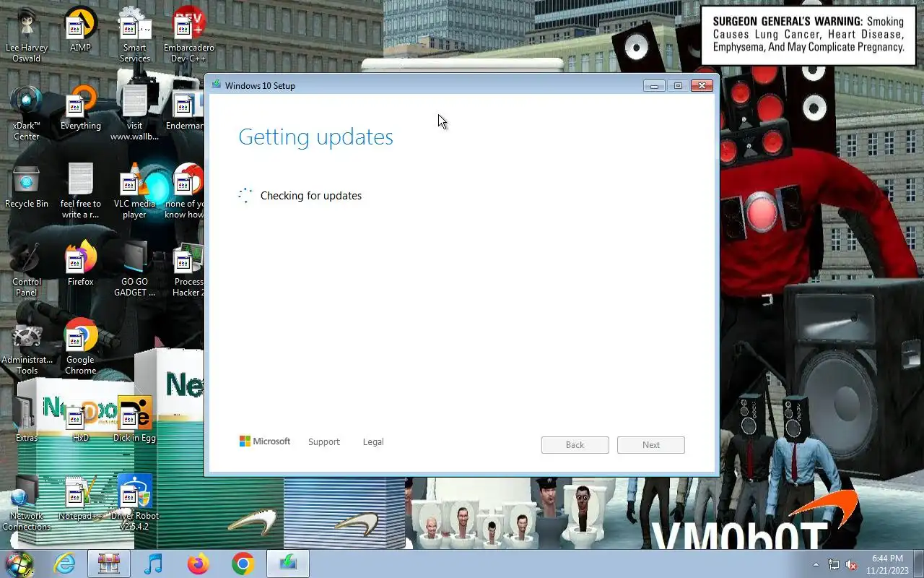Open the music note taskbar icon
This screenshot has height=578, width=924.
[153, 564]
